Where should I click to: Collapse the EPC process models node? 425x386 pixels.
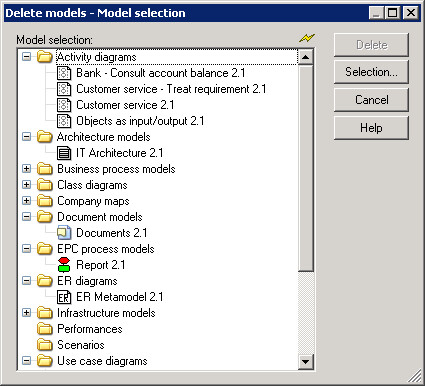pyautogui.click(x=26, y=248)
